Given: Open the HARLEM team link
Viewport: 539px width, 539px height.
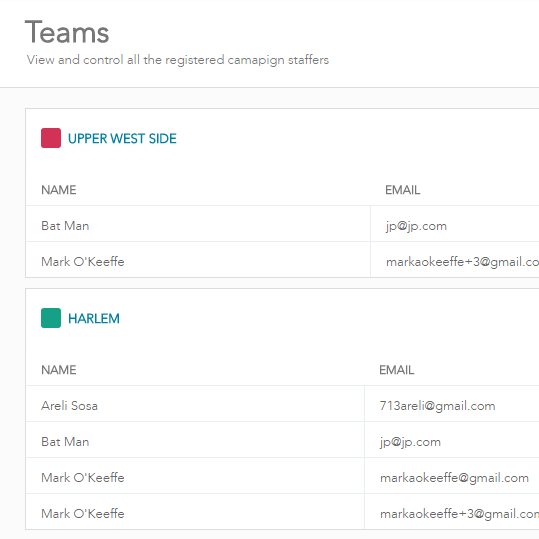Looking at the screenshot, I should click(x=94, y=319).
